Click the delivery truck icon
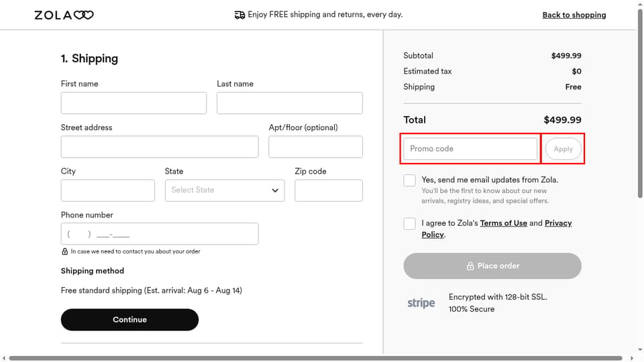644x362 pixels. click(239, 15)
